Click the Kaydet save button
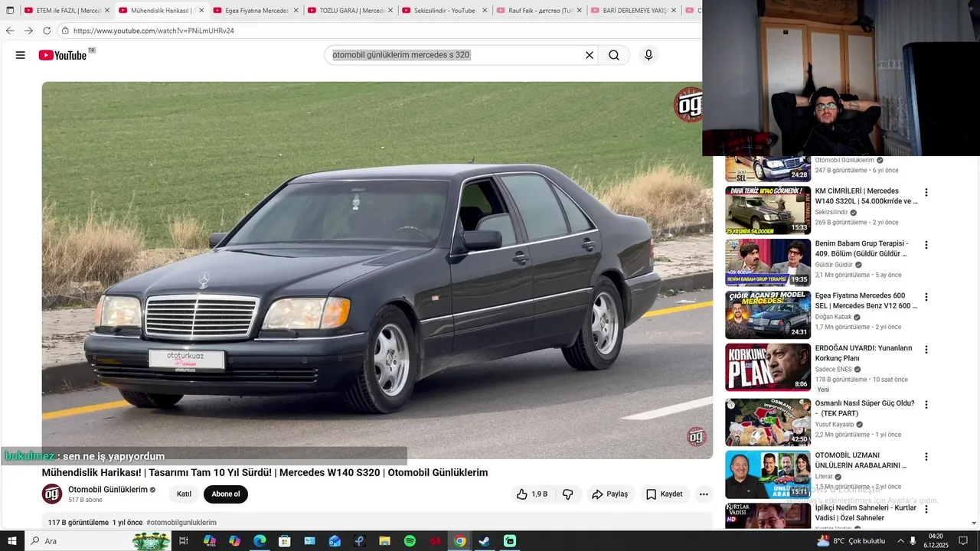Viewport: 980px width, 551px height. point(664,494)
